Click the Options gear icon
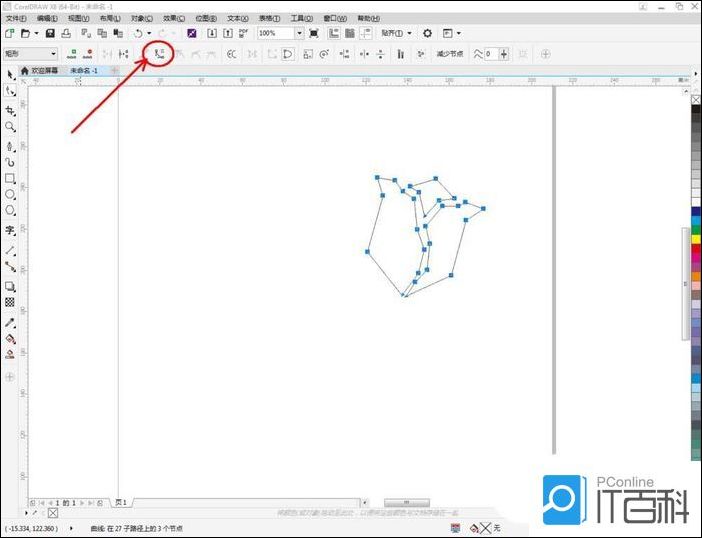The width and height of the screenshot is (702, 538). coord(428,33)
